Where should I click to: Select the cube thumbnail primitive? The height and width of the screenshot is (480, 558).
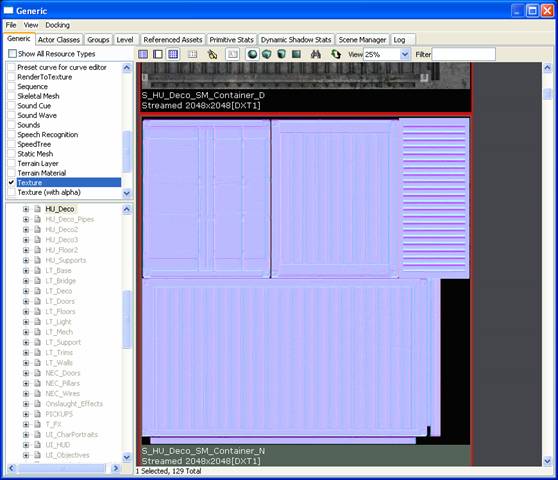(281, 54)
